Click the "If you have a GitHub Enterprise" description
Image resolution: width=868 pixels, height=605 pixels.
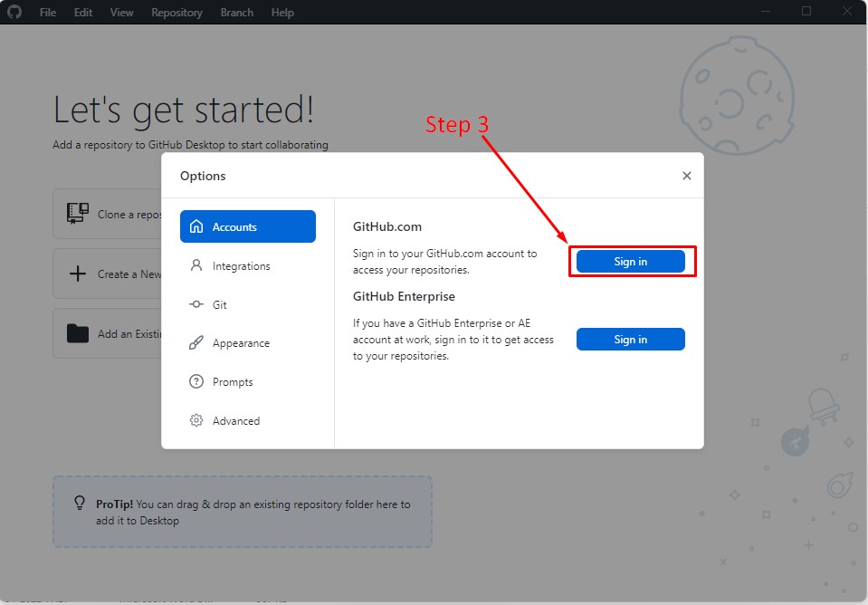point(453,339)
